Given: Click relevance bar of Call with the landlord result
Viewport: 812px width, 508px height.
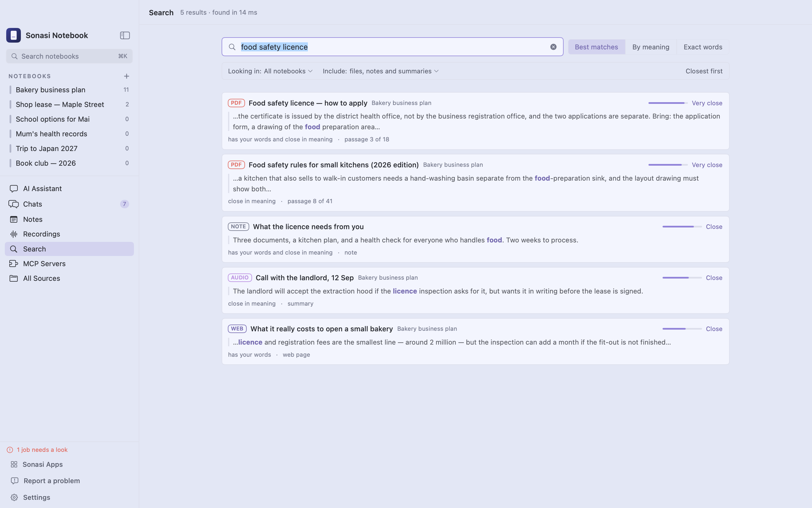Looking at the screenshot, I should pyautogui.click(x=682, y=278).
